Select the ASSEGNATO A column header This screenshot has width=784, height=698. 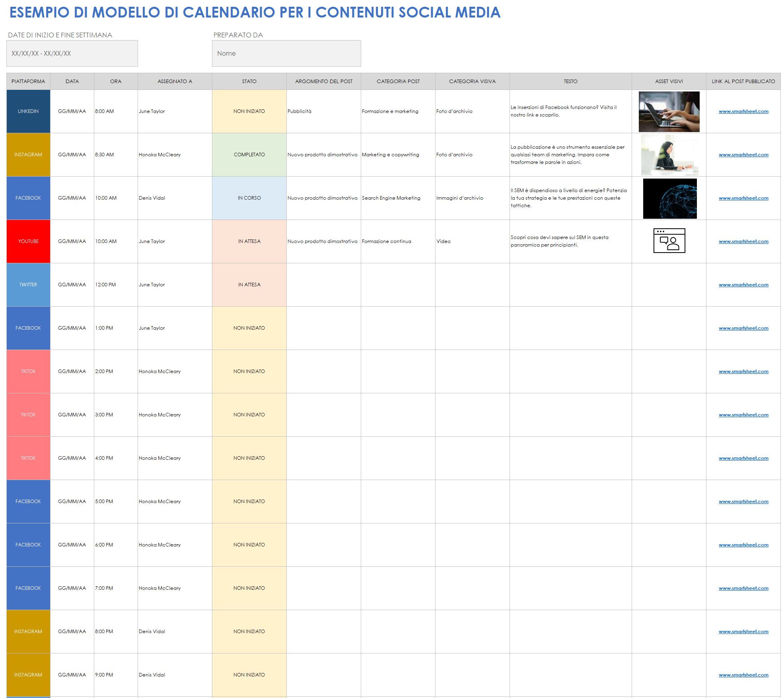175,81
